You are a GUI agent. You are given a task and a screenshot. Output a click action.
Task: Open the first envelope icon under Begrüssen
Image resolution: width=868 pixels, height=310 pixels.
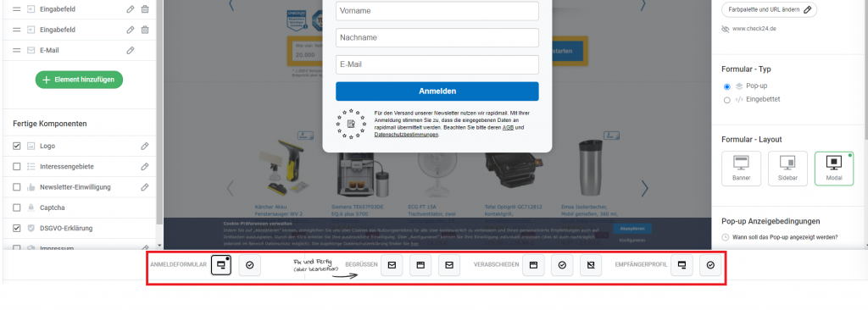coord(392,266)
